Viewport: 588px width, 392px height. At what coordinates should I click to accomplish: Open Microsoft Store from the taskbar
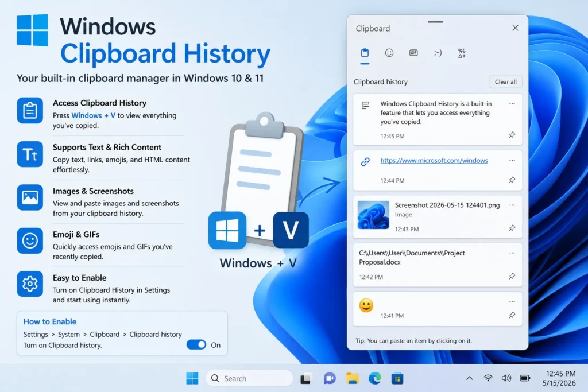[397, 378]
